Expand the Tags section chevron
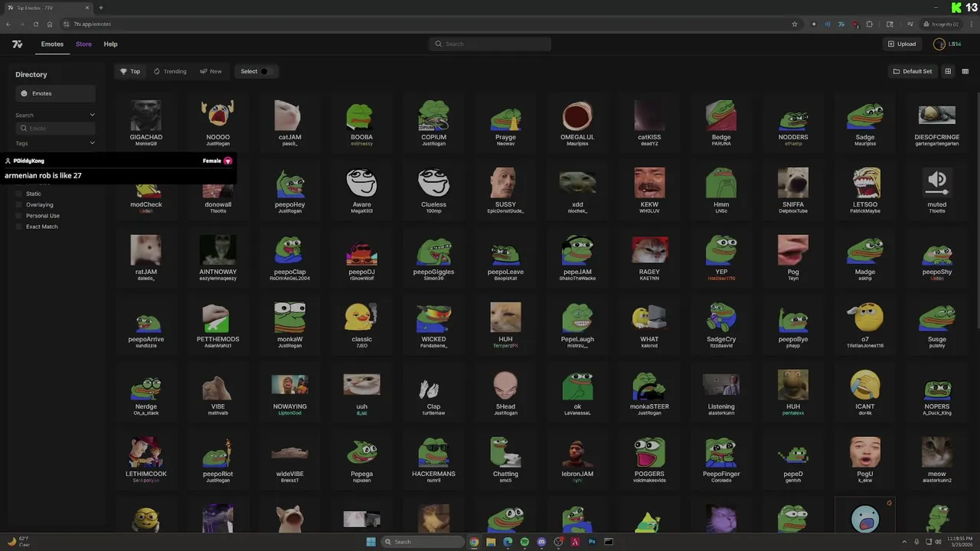 tap(92, 143)
